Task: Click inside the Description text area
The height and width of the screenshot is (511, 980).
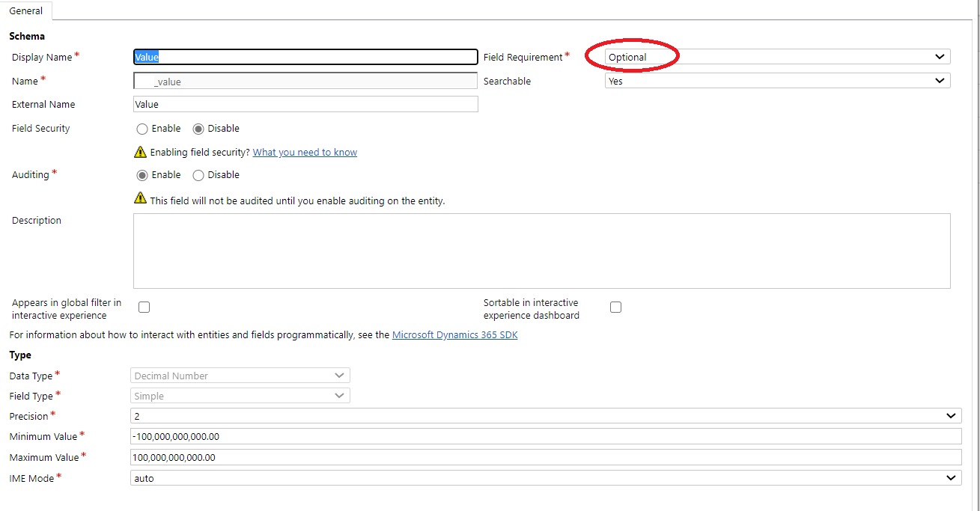Action: click(x=542, y=251)
